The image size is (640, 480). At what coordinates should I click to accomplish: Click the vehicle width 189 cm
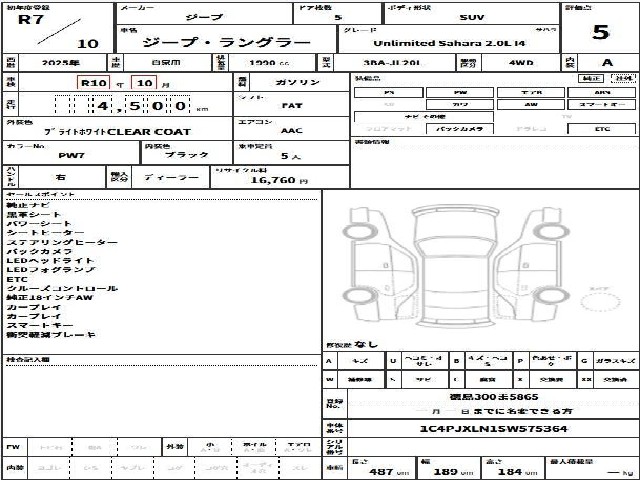point(453,472)
